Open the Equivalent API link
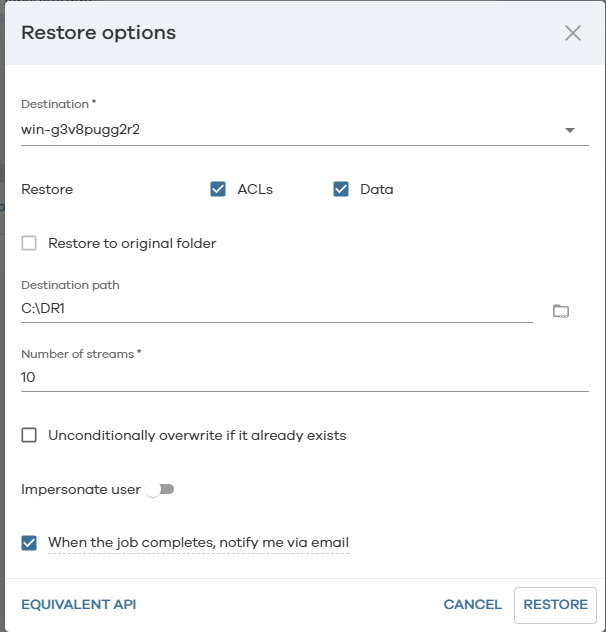The height and width of the screenshot is (632, 606). coord(78,604)
